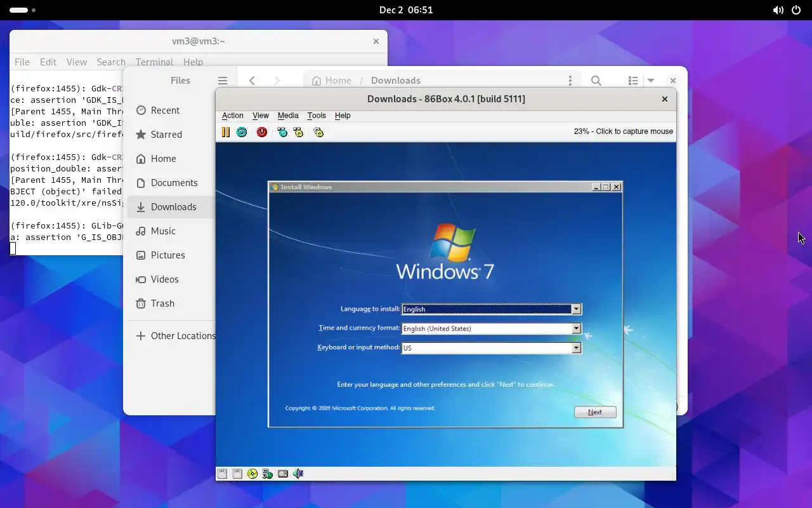Screen dimensions: 812x508
Task: Click the Downloads breadcrumb in the Files path bar
Action: 396,81
